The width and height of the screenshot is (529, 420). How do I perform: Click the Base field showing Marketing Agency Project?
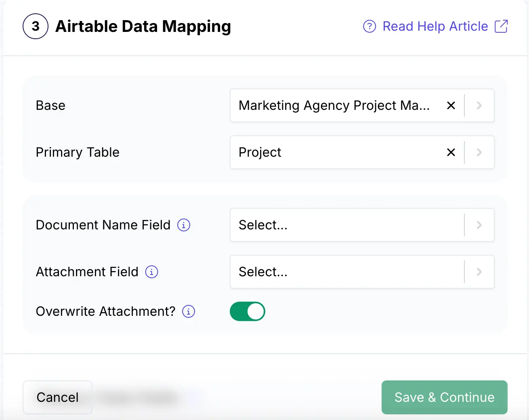[x=335, y=105]
